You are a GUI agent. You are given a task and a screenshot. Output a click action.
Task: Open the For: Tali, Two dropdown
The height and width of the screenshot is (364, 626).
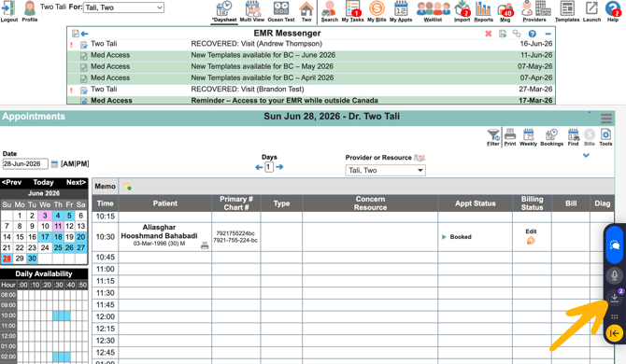pyautogui.click(x=123, y=7)
